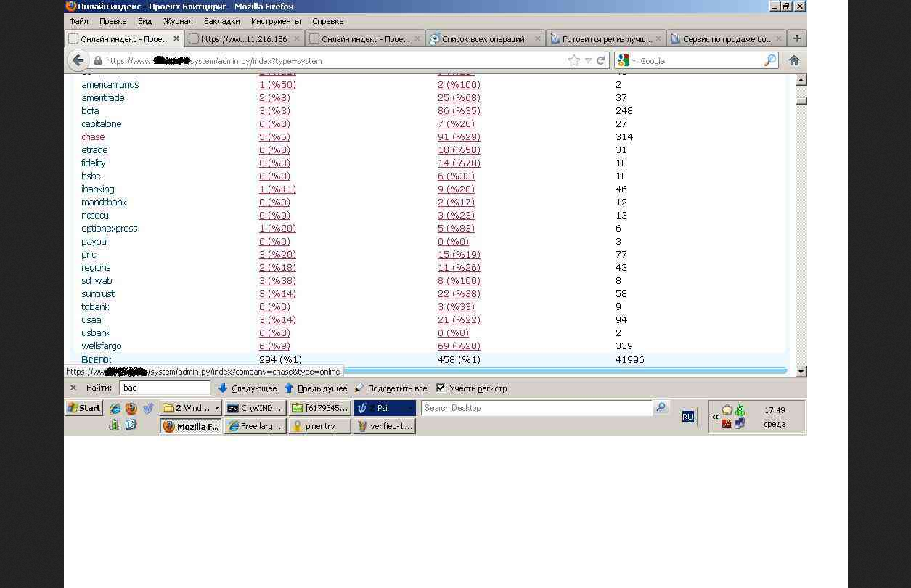Viewport: 911px width, 588px height.
Task: Switch to the C:\WIND... command prompt taskbar button
Action: pyautogui.click(x=255, y=408)
